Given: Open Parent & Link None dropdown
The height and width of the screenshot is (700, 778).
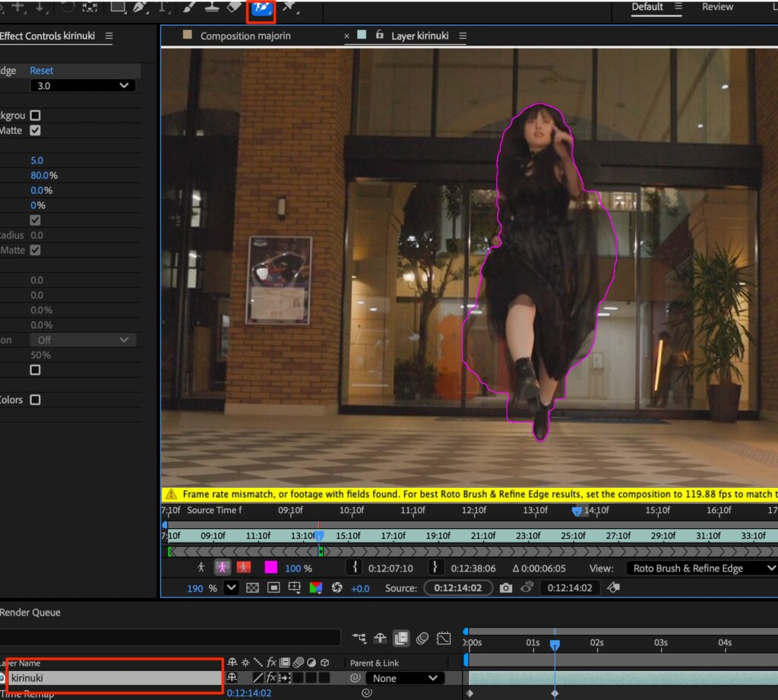Looking at the screenshot, I should point(404,678).
